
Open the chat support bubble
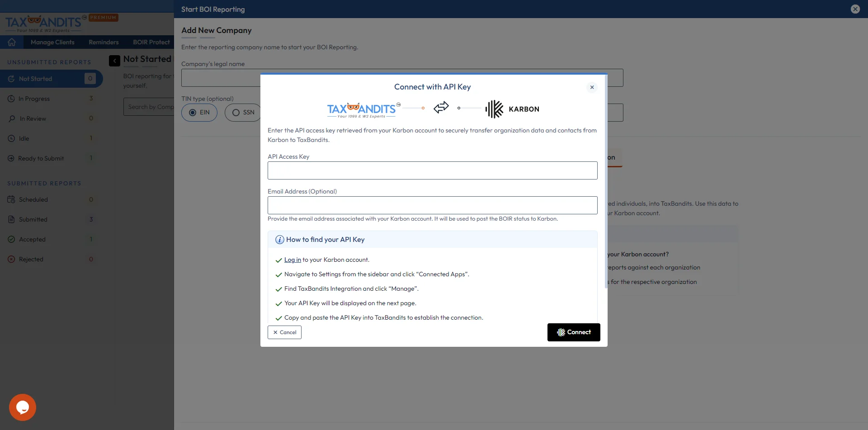23,407
